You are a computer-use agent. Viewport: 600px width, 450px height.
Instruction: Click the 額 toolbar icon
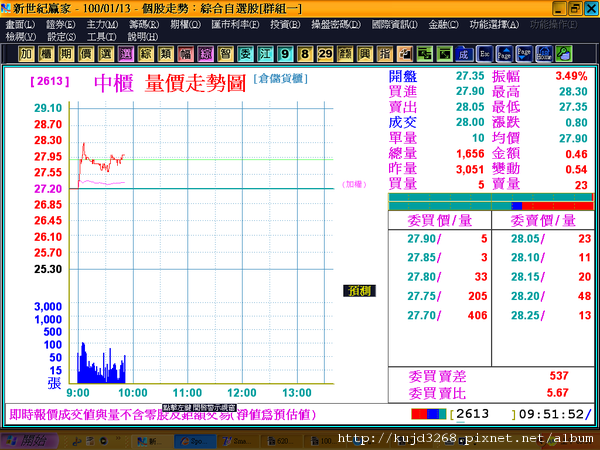(345, 54)
